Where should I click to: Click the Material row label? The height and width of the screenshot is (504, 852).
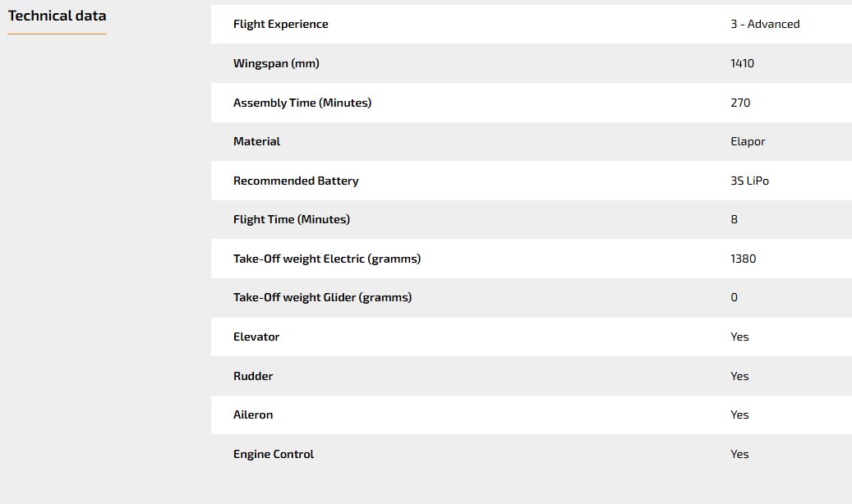pyautogui.click(x=256, y=141)
